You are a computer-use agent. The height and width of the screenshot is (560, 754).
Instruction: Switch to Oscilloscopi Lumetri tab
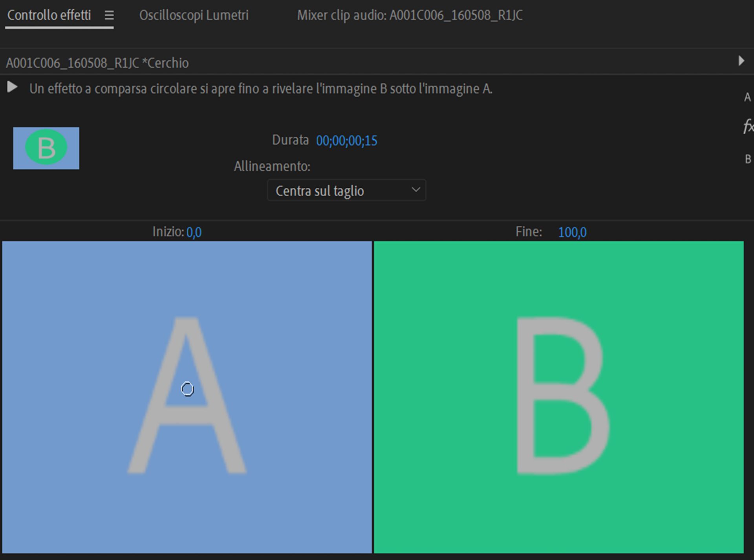(x=194, y=15)
